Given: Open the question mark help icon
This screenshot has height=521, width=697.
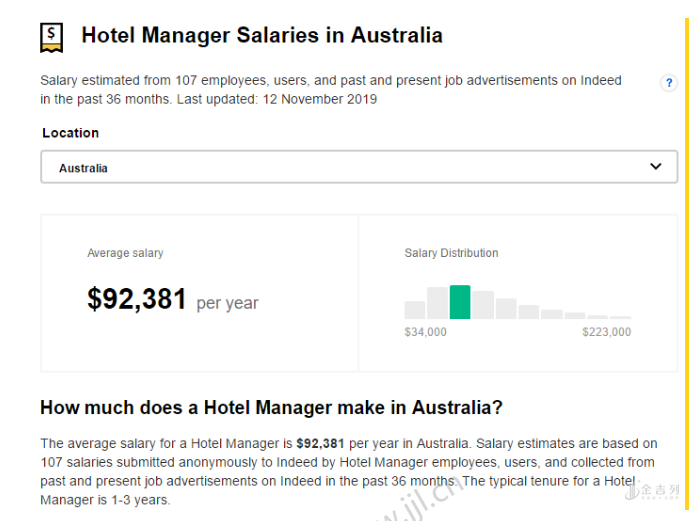Looking at the screenshot, I should [669, 83].
